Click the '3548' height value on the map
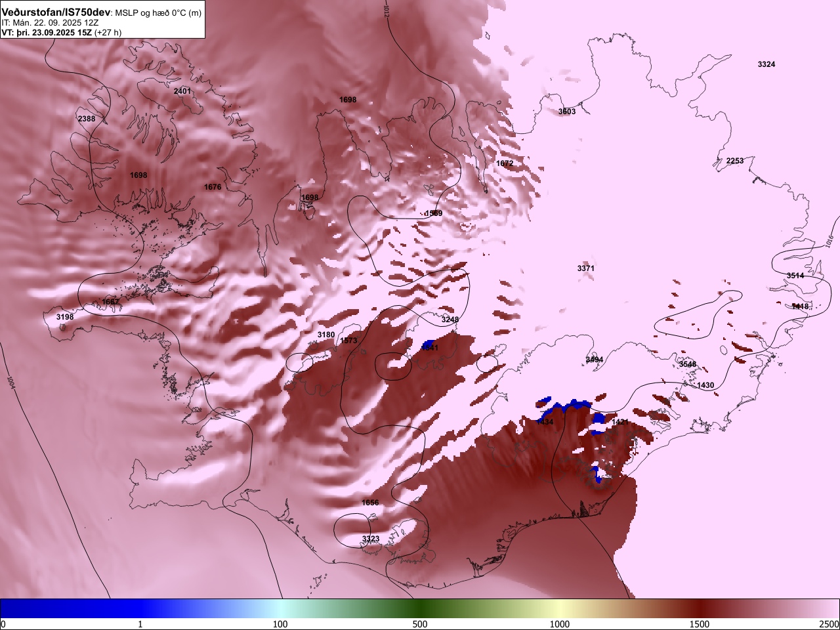Image resolution: width=840 pixels, height=630 pixels. click(688, 364)
